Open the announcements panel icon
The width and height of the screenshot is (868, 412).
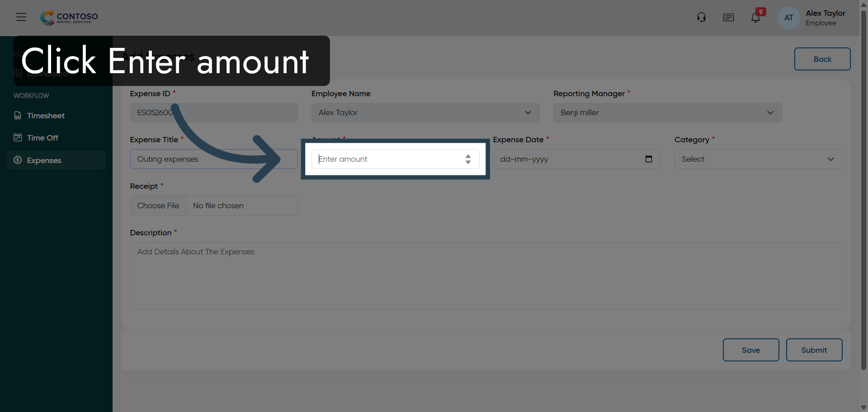point(728,17)
